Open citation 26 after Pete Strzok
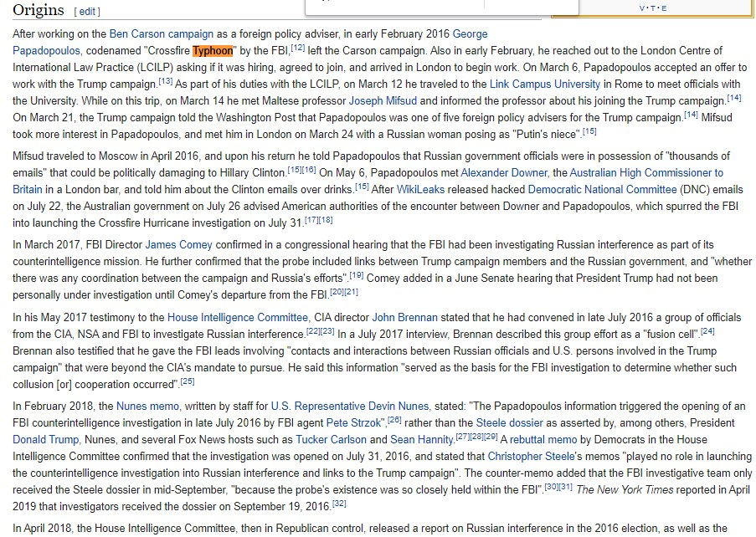This screenshot has height=537, width=756. tap(394, 420)
